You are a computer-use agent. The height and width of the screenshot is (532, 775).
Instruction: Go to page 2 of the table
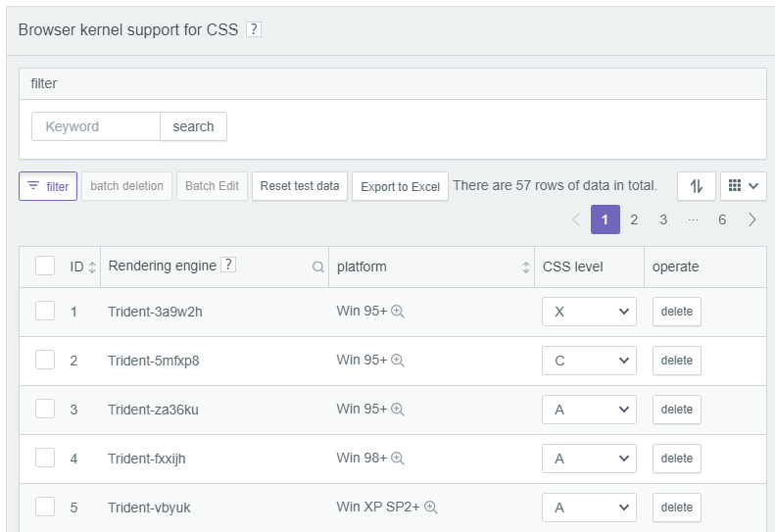click(634, 219)
